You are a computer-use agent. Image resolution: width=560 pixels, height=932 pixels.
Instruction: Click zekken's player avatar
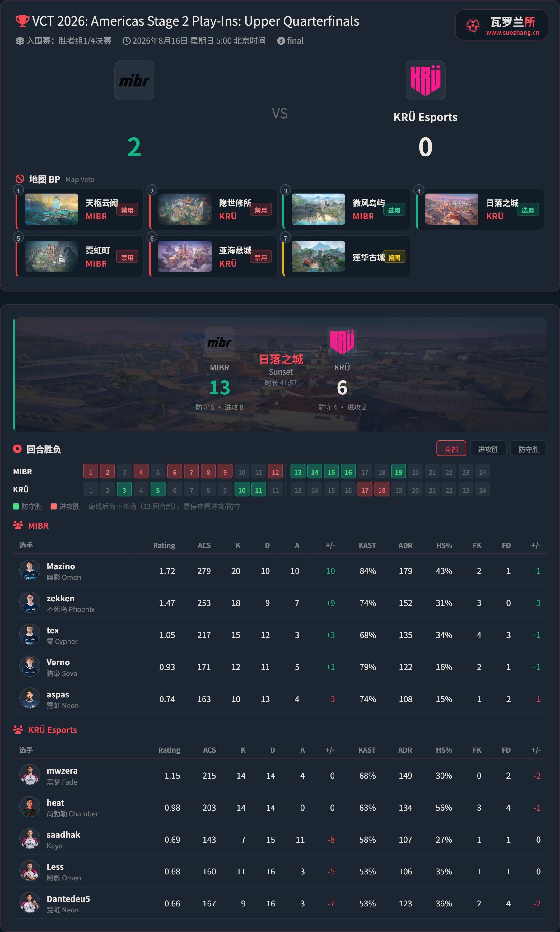click(30, 602)
